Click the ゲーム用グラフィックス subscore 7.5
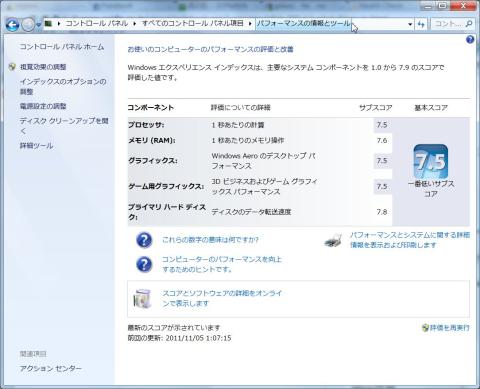480x389 pixels. 382,186
